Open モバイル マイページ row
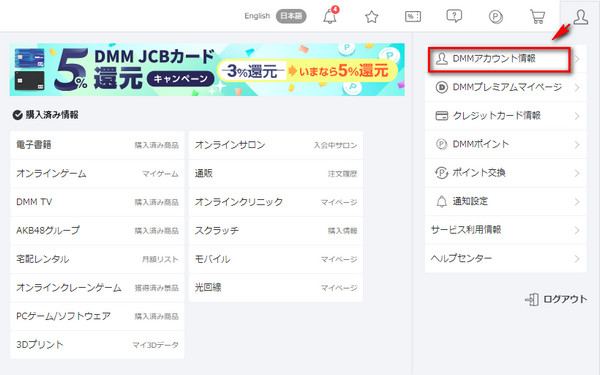Image resolution: width=600 pixels, height=375 pixels. tap(276, 259)
